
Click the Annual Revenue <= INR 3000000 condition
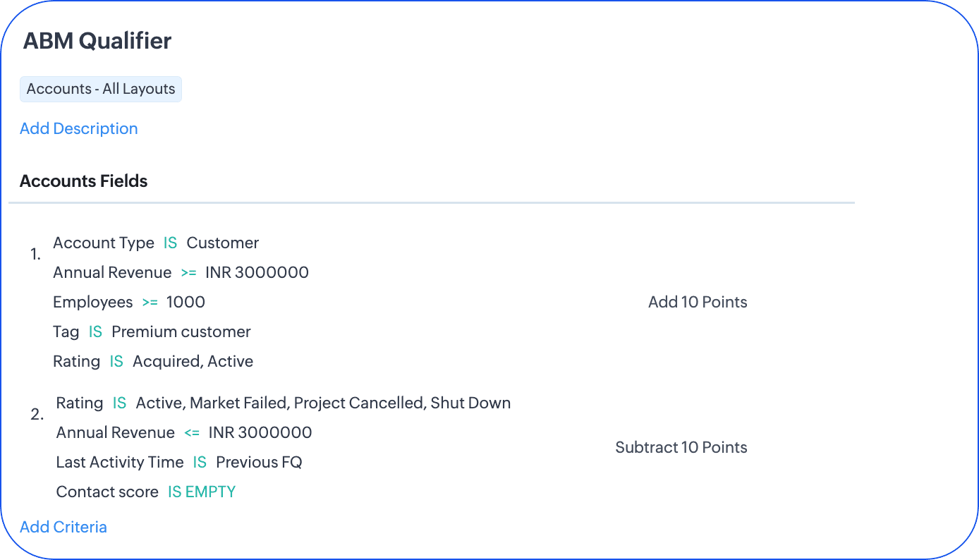184,432
